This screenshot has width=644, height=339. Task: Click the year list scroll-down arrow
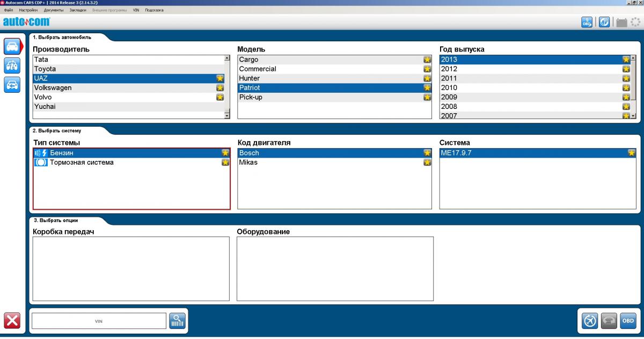pos(633,115)
